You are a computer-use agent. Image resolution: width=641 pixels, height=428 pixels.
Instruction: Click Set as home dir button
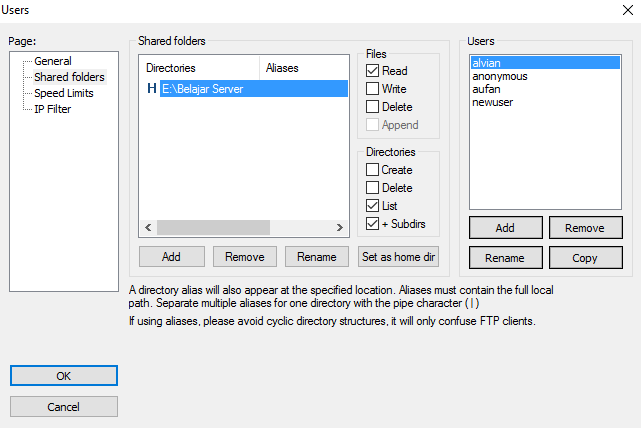(x=398, y=257)
